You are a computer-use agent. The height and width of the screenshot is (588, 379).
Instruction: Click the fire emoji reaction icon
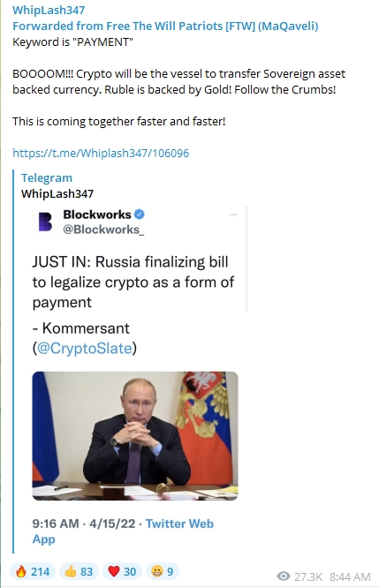(x=21, y=571)
